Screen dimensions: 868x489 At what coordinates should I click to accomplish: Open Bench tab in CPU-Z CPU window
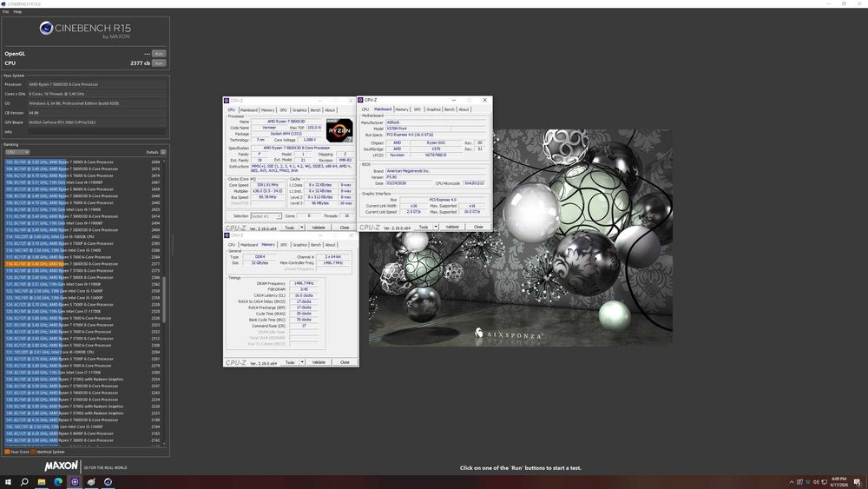[x=316, y=109]
